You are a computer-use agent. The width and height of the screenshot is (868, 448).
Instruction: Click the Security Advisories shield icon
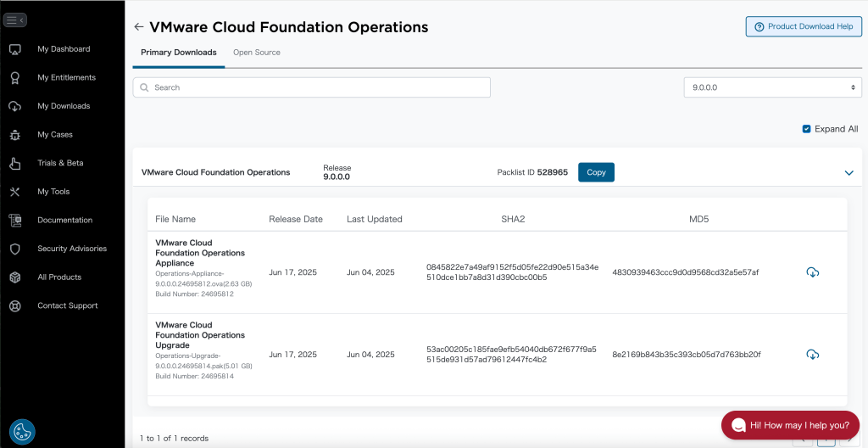14,249
